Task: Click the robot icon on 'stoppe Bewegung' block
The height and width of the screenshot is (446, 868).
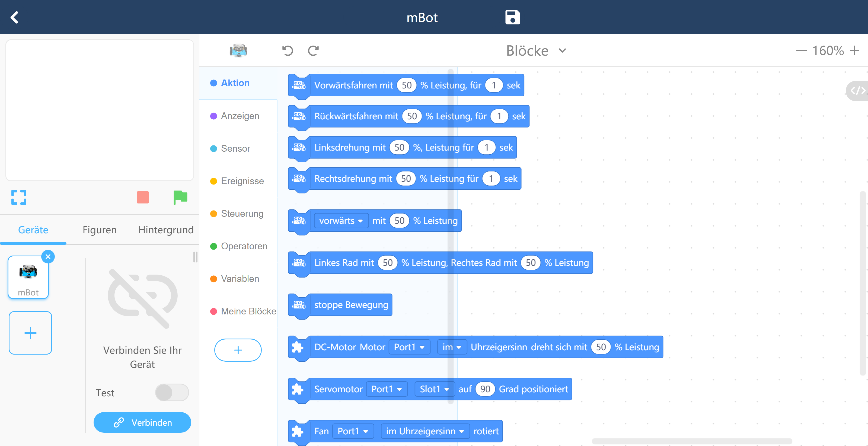Action: coord(299,305)
